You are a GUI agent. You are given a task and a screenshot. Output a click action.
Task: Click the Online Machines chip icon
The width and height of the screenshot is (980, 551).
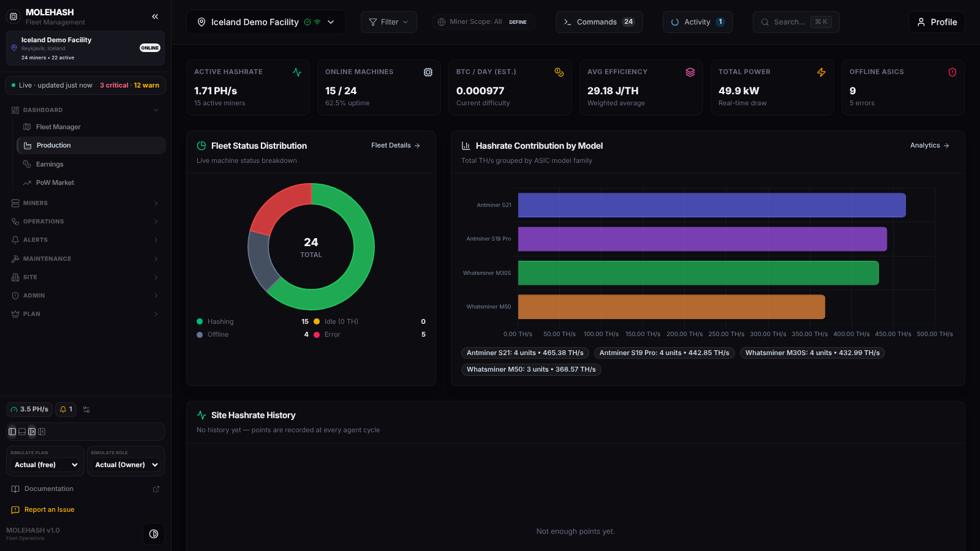428,72
